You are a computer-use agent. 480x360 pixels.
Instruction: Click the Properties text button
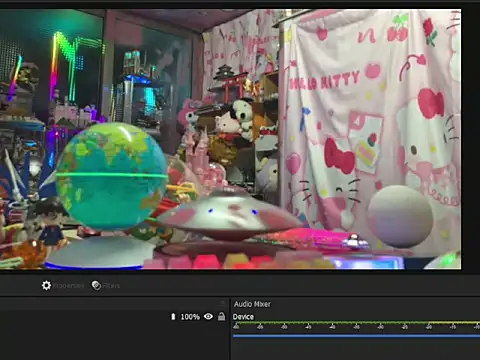click(x=69, y=286)
